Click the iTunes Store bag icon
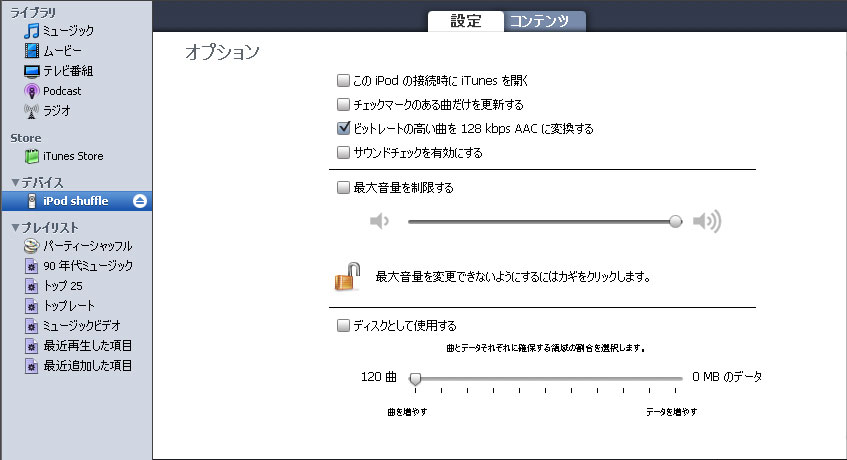Screen dimensions: 847x460 [x=32, y=157]
